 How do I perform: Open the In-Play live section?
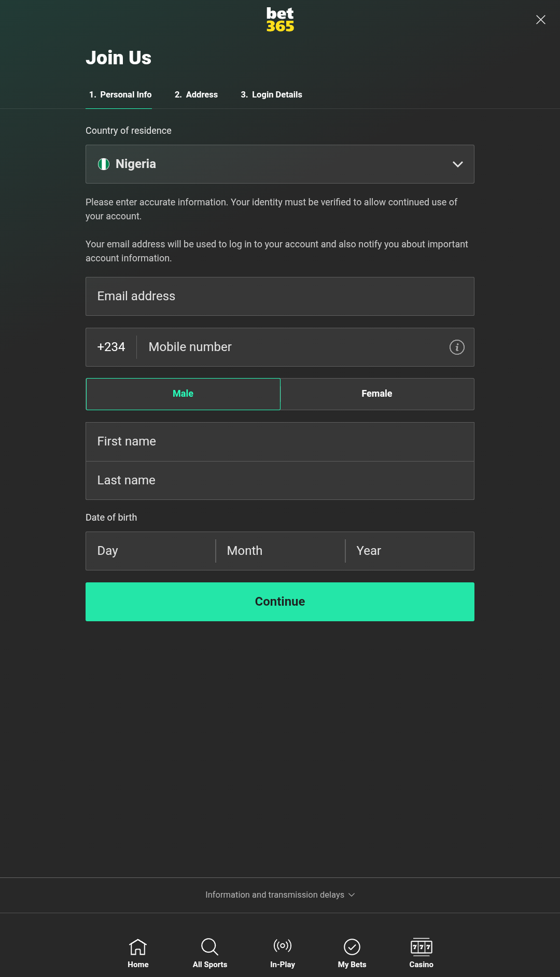(x=282, y=953)
